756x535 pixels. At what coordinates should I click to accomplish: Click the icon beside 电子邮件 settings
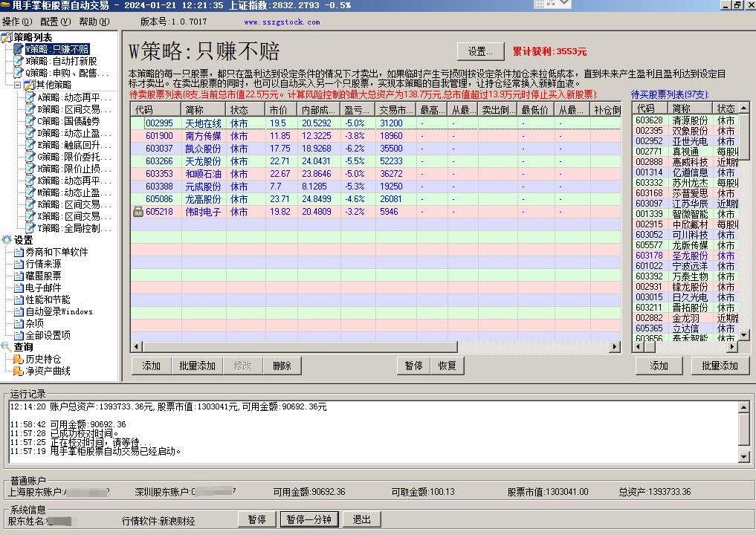click(19, 288)
